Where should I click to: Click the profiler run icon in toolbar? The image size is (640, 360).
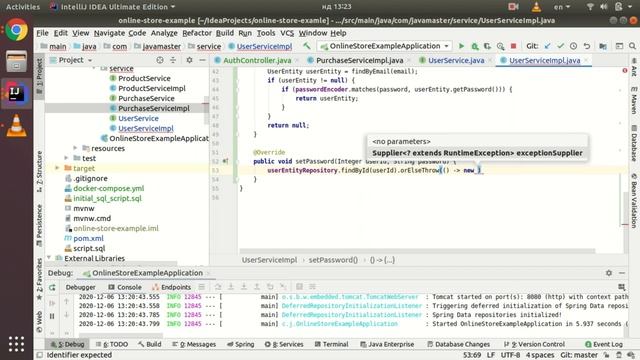pyautogui.click(x=500, y=46)
